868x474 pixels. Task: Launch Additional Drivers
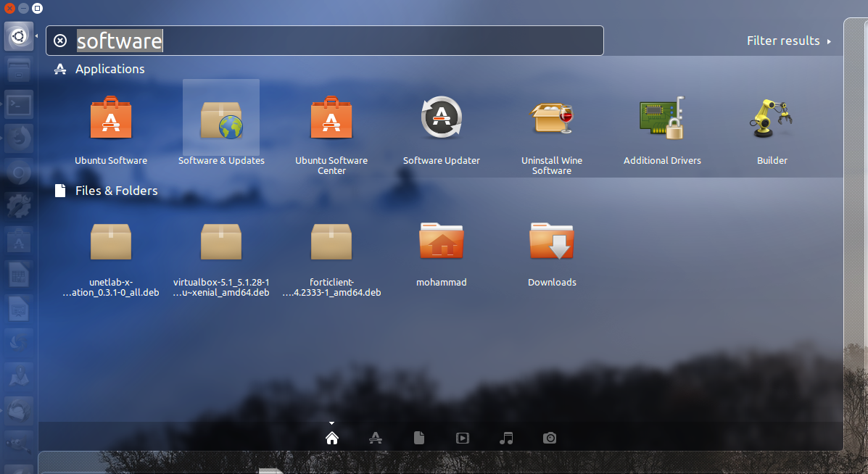[x=662, y=120]
